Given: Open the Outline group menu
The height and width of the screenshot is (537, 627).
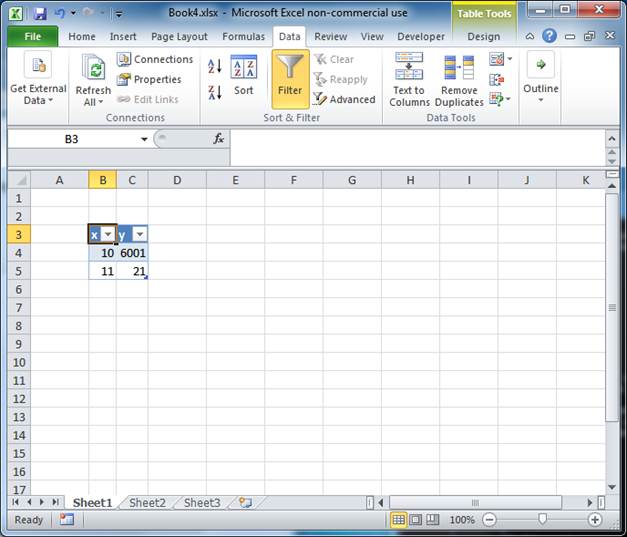Looking at the screenshot, I should point(541,78).
